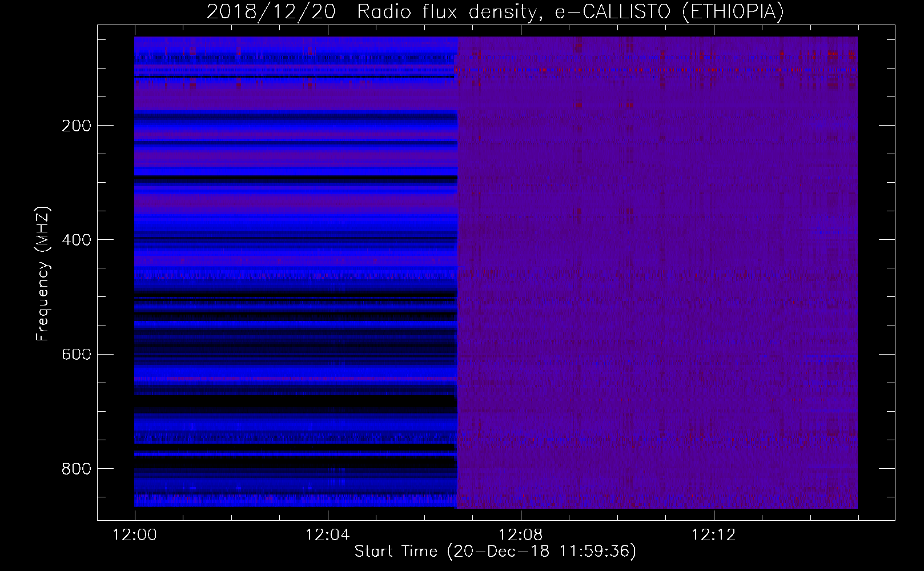Click the 'Start Time (20-Dec-18 11:59:36)' label
The height and width of the screenshot is (571, 924).
[x=495, y=552]
